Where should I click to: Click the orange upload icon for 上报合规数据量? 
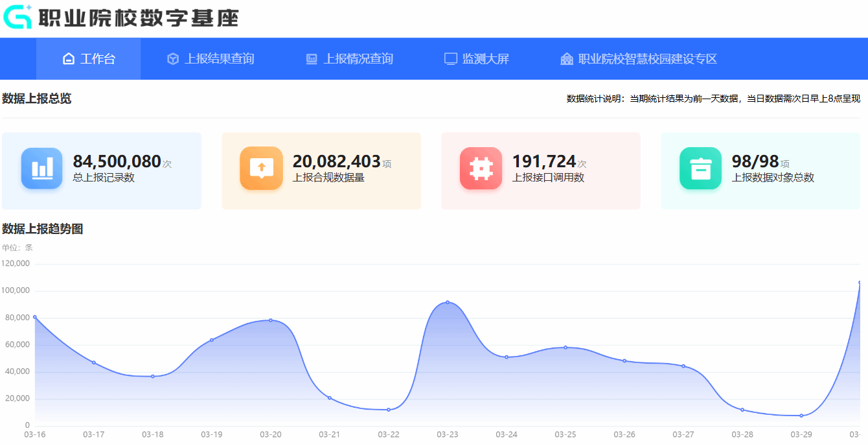click(x=262, y=169)
